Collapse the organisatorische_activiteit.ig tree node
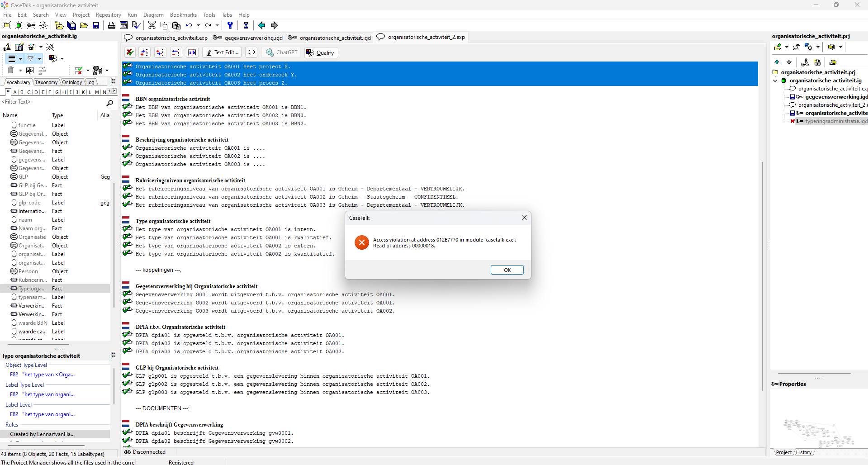 775,81
